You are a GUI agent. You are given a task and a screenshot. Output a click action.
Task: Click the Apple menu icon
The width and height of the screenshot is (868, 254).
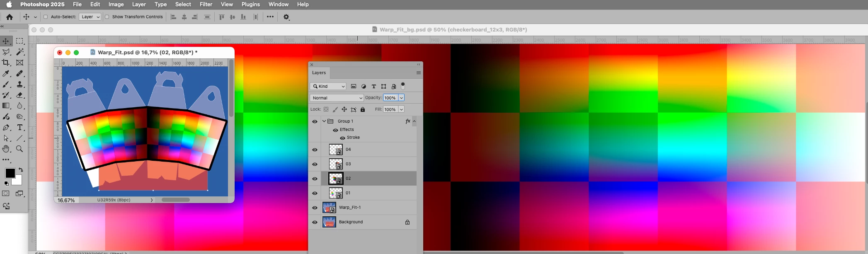9,4
